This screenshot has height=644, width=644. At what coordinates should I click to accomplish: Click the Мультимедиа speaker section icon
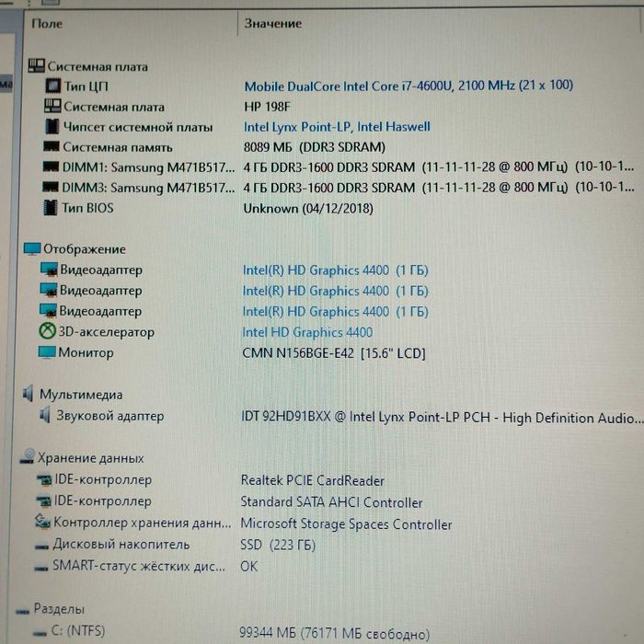pyautogui.click(x=28, y=394)
